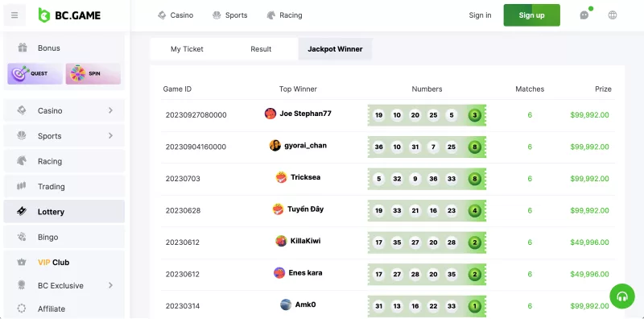Click the Sign up button
The image size is (644, 319).
click(531, 15)
